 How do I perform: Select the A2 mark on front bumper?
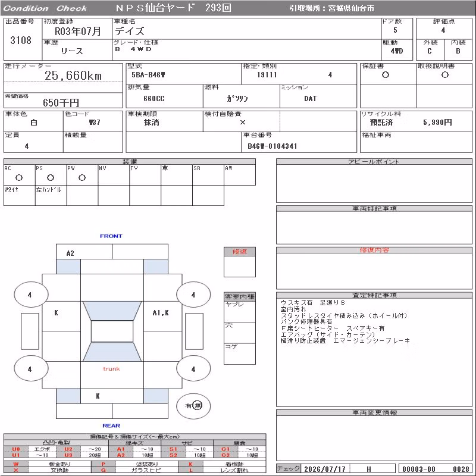70,253
